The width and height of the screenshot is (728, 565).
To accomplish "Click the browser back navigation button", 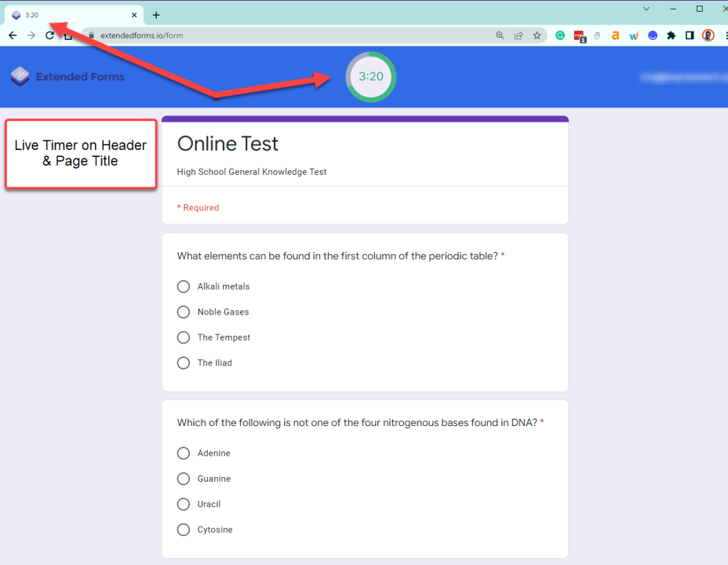I will (x=12, y=35).
